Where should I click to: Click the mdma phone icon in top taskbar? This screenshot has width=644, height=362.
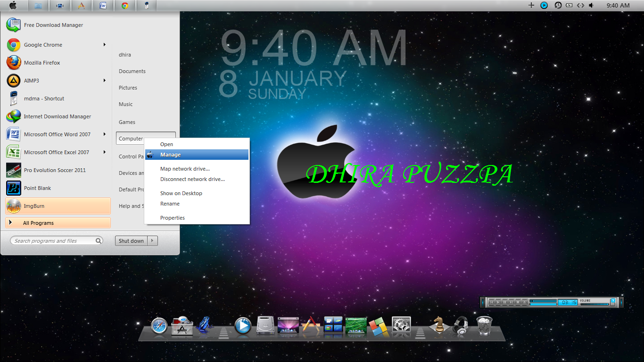147,6
